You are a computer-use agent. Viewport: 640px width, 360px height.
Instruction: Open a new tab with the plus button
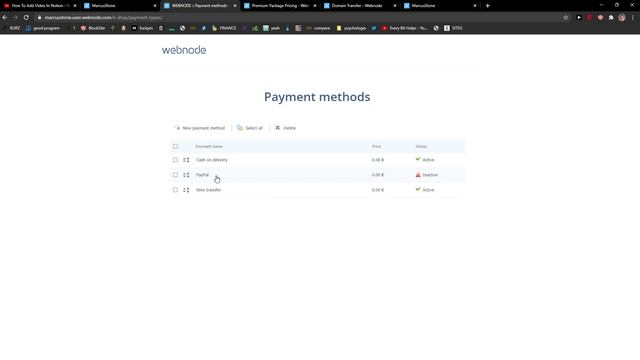point(487,6)
